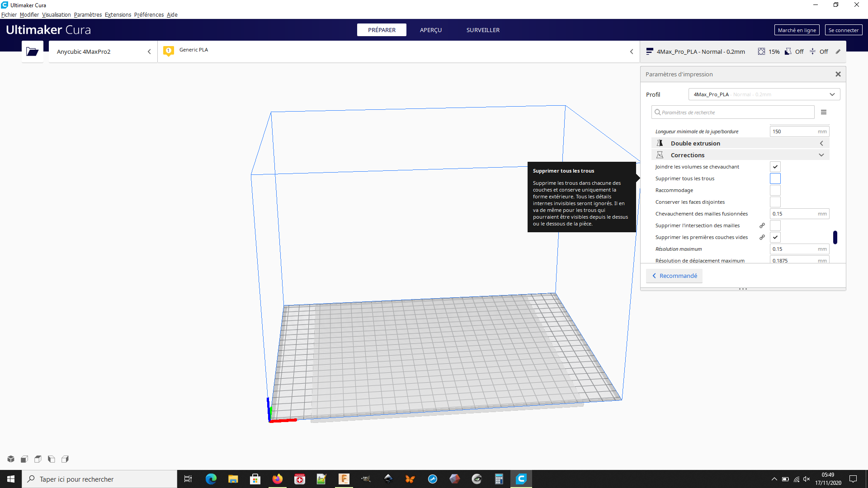Click the Generic PLA extruder 1 badge
868x488 pixels.
169,51
